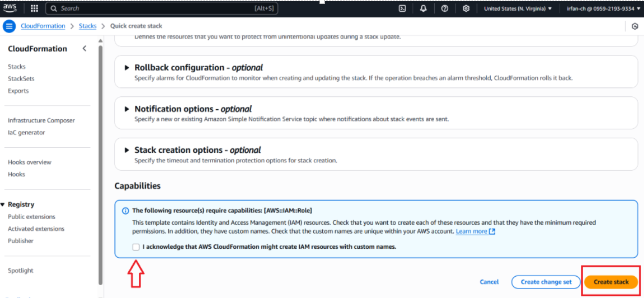Expand Stack creation options section
This screenshot has height=298, width=644.
click(x=127, y=150)
